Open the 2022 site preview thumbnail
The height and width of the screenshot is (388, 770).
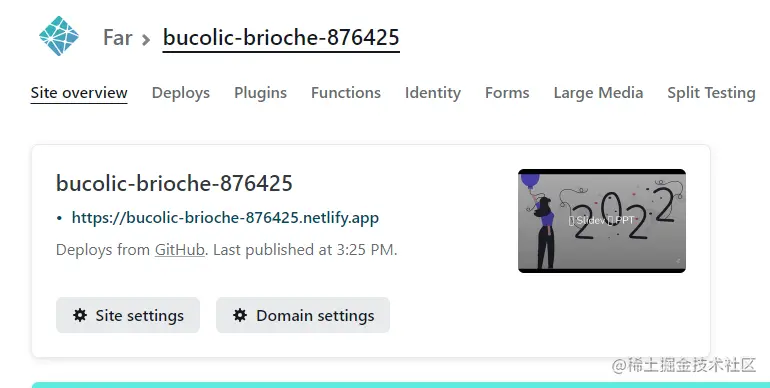(x=602, y=221)
